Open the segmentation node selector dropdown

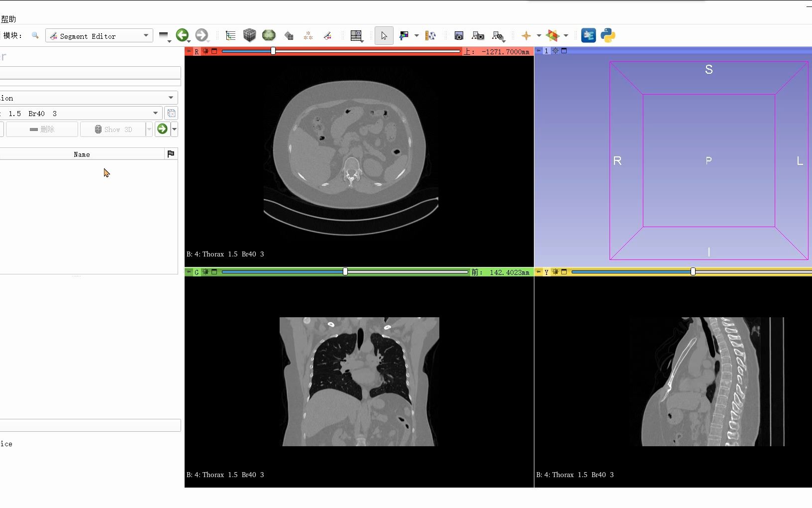point(89,98)
